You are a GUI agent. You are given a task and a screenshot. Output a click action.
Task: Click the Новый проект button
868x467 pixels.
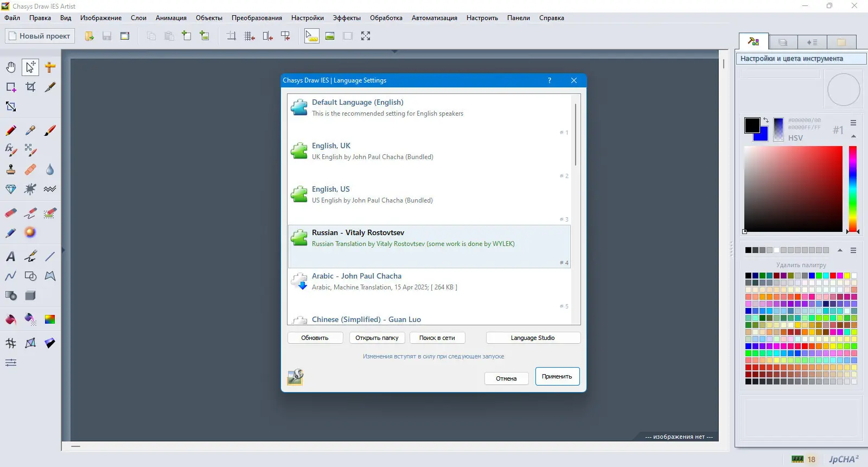click(39, 36)
